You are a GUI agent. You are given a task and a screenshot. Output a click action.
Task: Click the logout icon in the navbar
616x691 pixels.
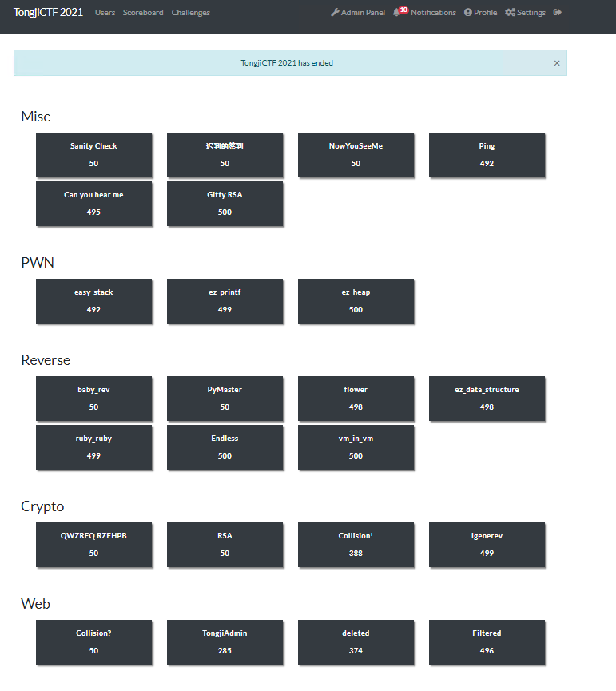pyautogui.click(x=558, y=12)
